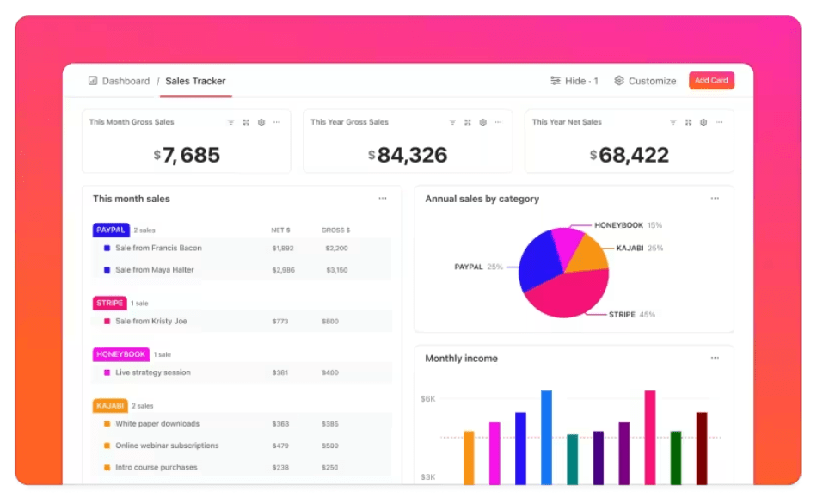The width and height of the screenshot is (823, 504).
Task: Open Online webinar subscriptions row
Action: [x=242, y=446]
